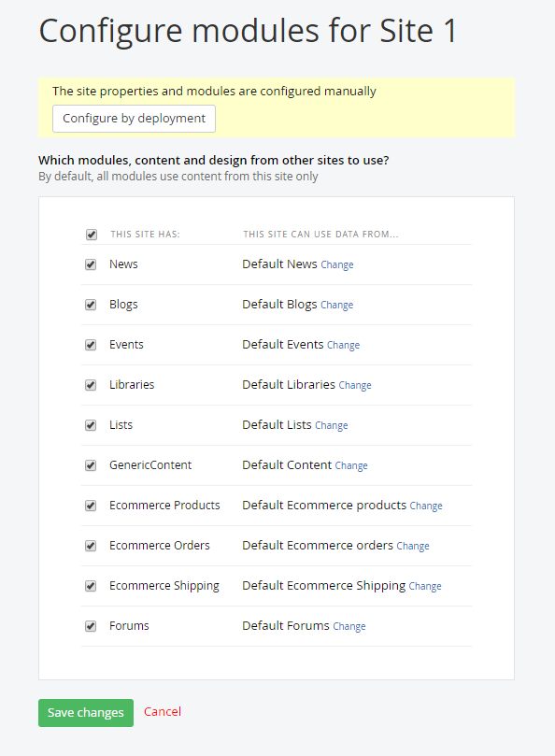
Task: Open Change link for Default Events
Action: (343, 345)
